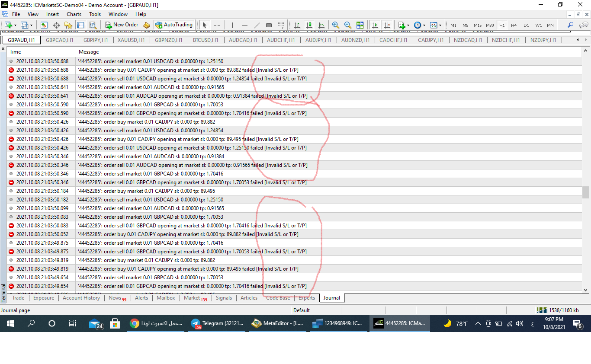Expand the new chart dropdown arrow
This screenshot has height=364, width=591.
[x=16, y=25]
